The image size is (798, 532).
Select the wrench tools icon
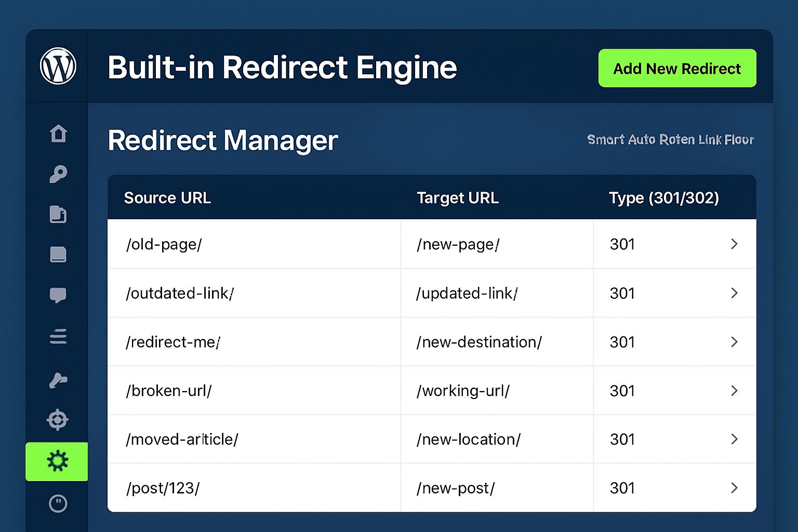click(58, 380)
